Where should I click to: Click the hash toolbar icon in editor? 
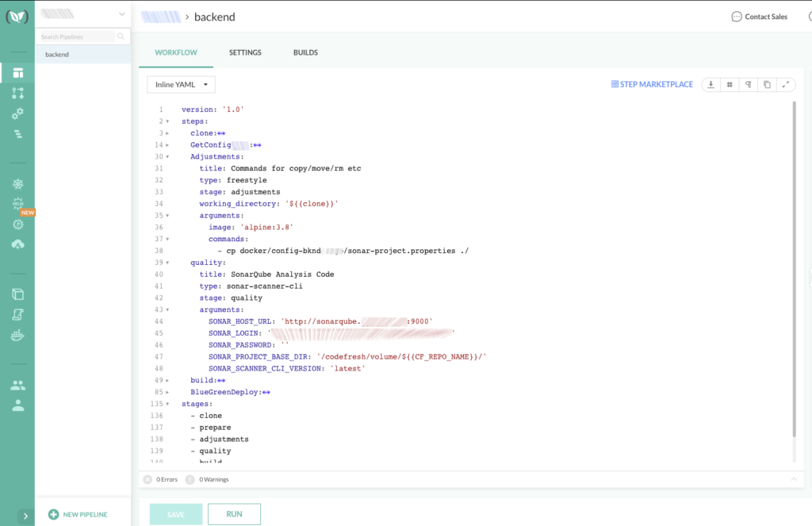click(730, 84)
